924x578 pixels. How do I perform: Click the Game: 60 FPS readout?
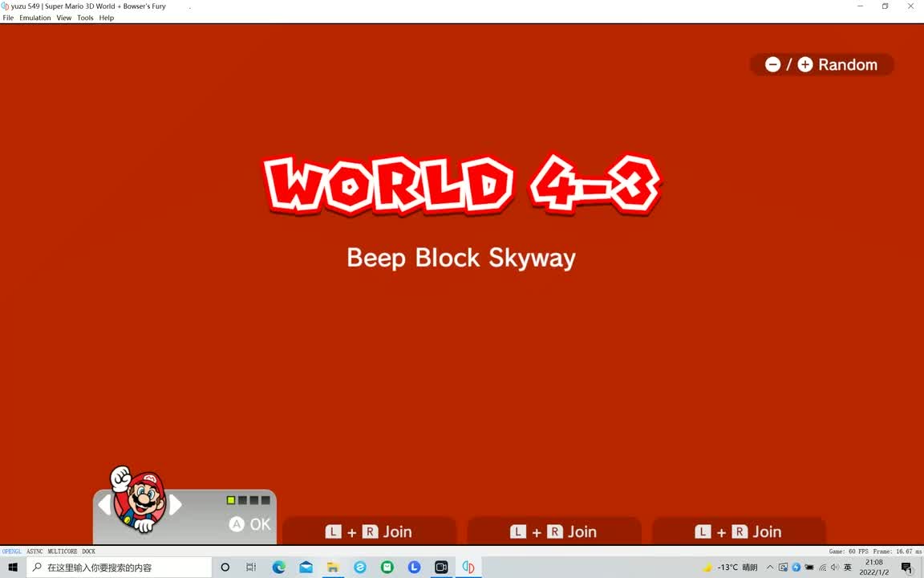tap(849, 552)
